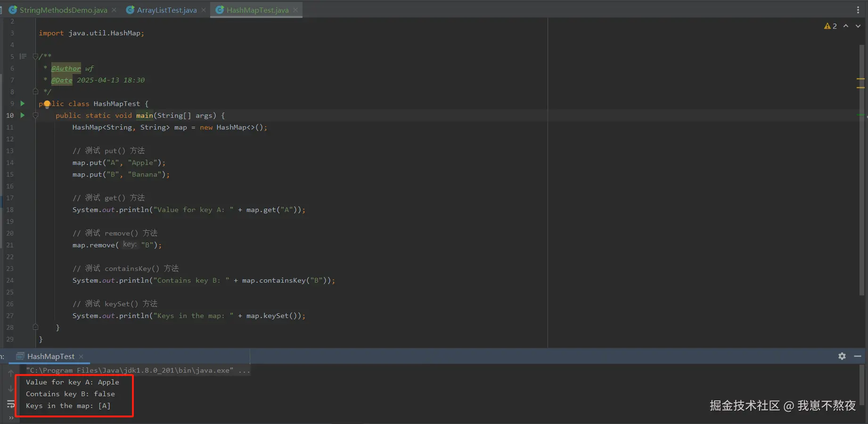The width and height of the screenshot is (868, 424).
Task: Click console output "Value for key A: Apple"
Action: [x=73, y=382]
